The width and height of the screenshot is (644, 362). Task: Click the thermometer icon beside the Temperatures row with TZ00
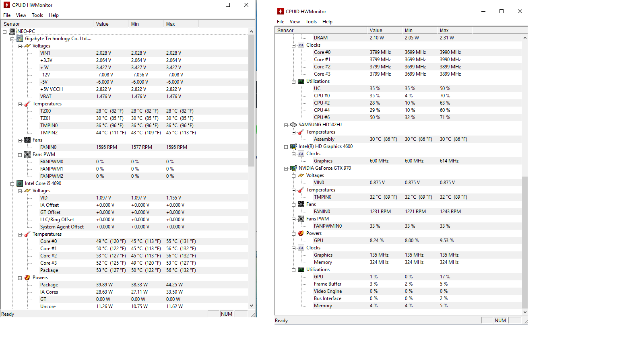pyautogui.click(x=27, y=104)
